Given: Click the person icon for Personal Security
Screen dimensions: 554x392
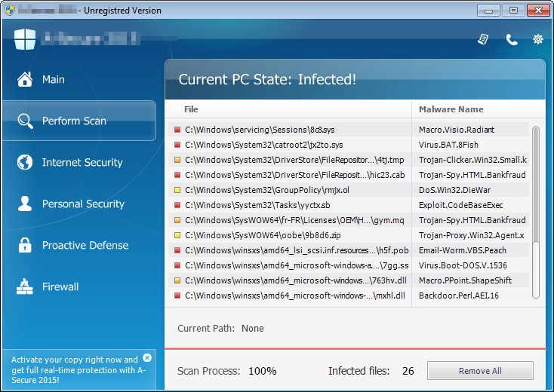Looking at the screenshot, I should point(25,204).
